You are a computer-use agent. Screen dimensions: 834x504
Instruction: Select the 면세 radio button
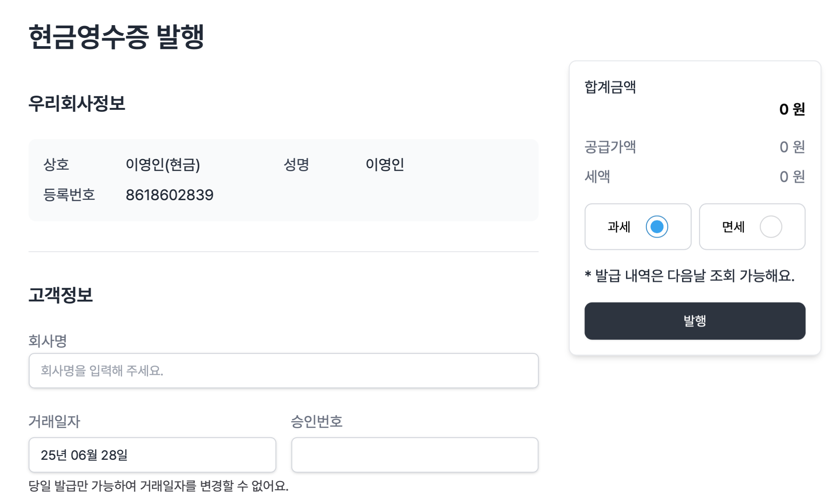[x=770, y=227]
